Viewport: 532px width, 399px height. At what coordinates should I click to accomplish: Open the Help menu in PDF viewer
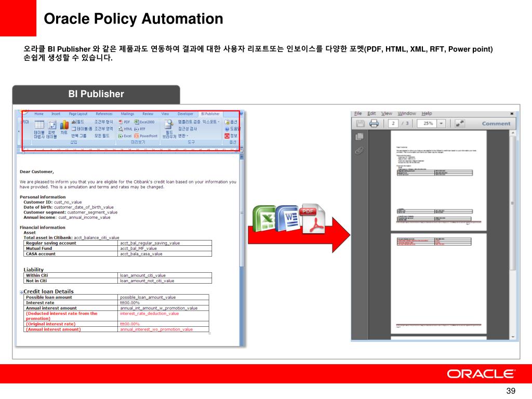(x=427, y=114)
